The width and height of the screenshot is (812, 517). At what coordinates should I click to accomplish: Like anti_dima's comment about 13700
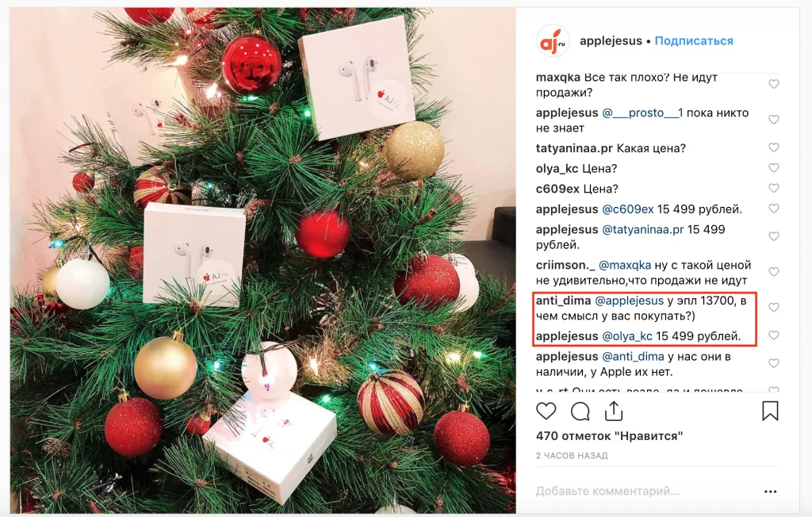[774, 308]
